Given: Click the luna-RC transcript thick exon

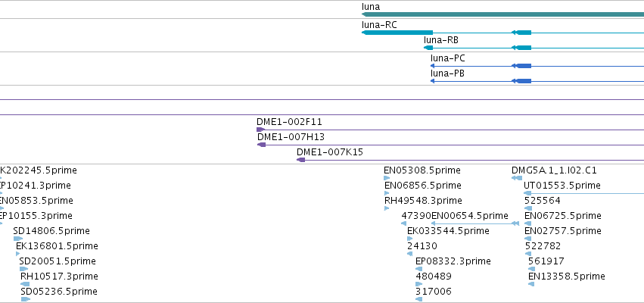Looking at the screenshot, I should [397, 33].
